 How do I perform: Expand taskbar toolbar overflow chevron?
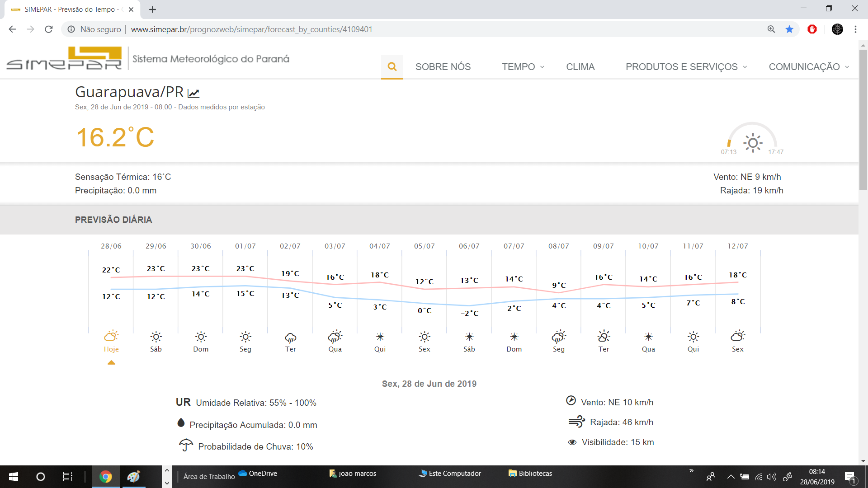tap(691, 471)
